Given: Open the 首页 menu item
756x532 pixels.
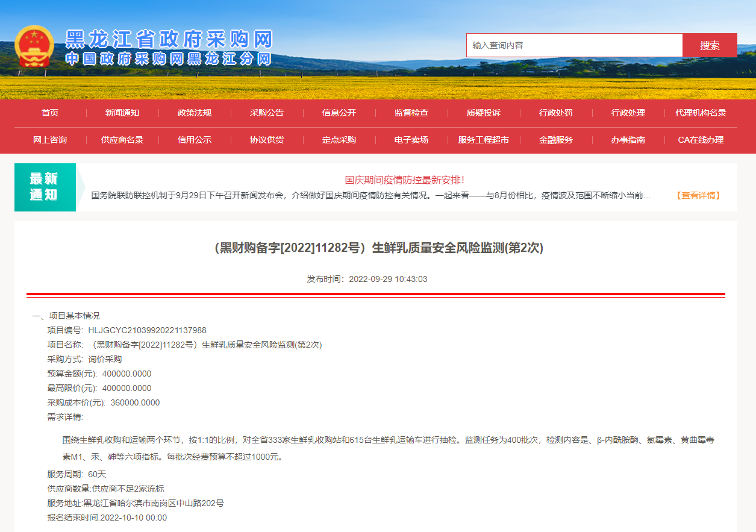Looking at the screenshot, I should pos(50,113).
